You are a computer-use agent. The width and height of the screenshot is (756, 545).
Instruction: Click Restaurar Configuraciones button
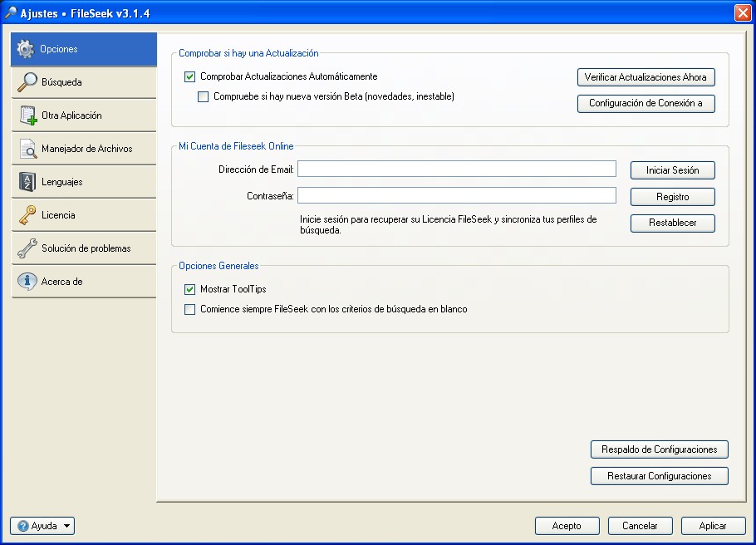[x=660, y=476]
